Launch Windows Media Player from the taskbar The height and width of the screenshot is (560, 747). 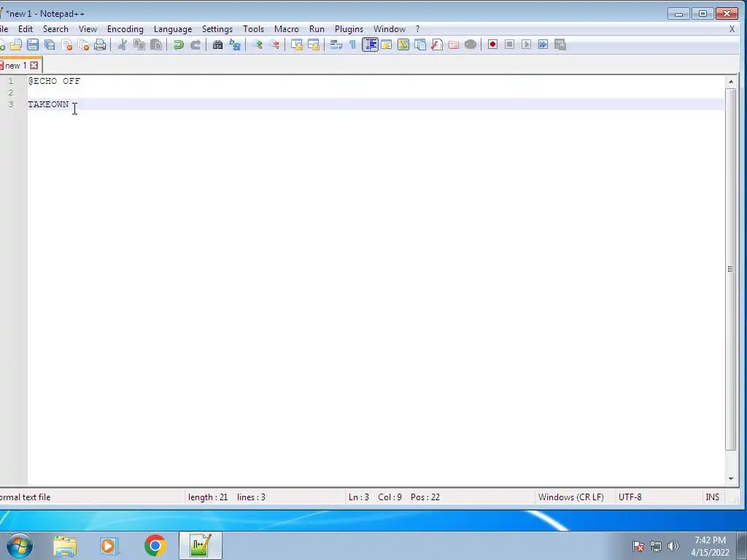[x=109, y=545]
